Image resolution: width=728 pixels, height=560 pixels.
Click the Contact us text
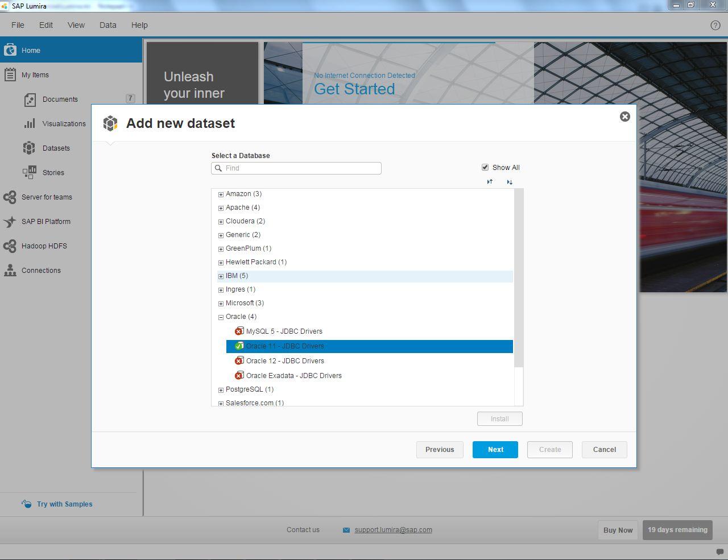point(303,530)
